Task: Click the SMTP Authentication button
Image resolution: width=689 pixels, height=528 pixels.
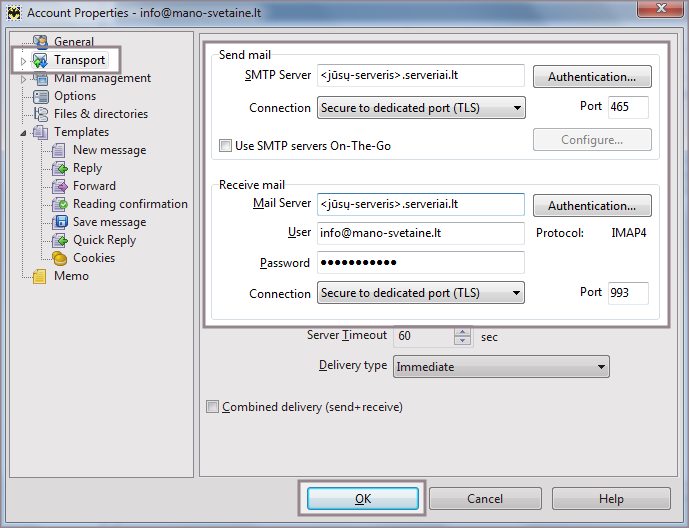Action: 592,77
